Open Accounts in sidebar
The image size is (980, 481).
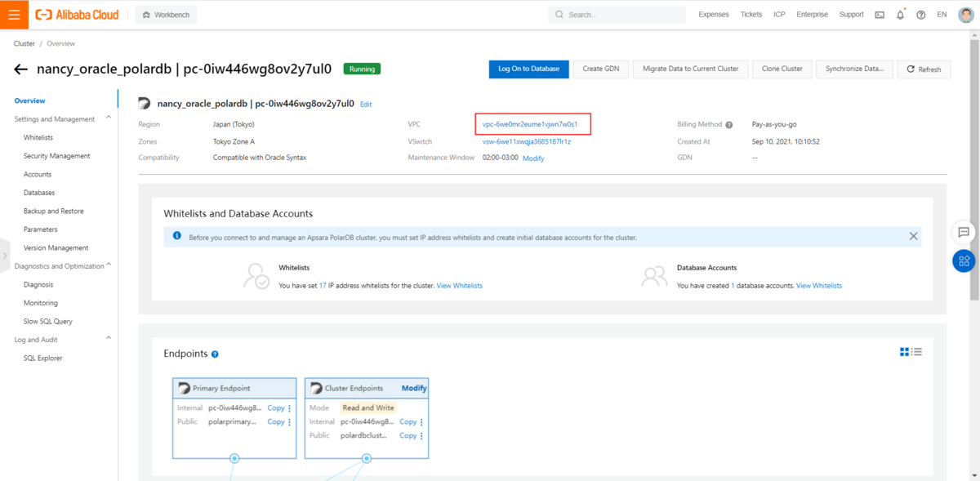38,174
